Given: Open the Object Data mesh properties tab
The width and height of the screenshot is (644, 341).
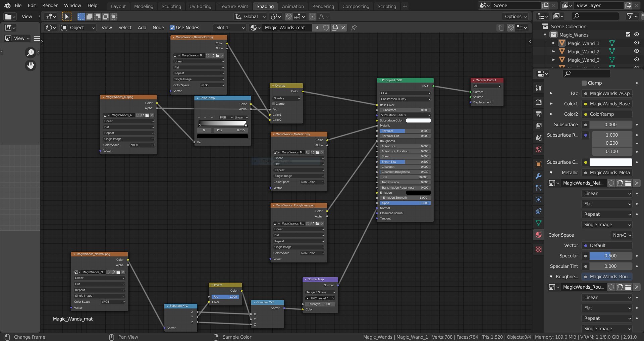Looking at the screenshot, I should point(538,223).
